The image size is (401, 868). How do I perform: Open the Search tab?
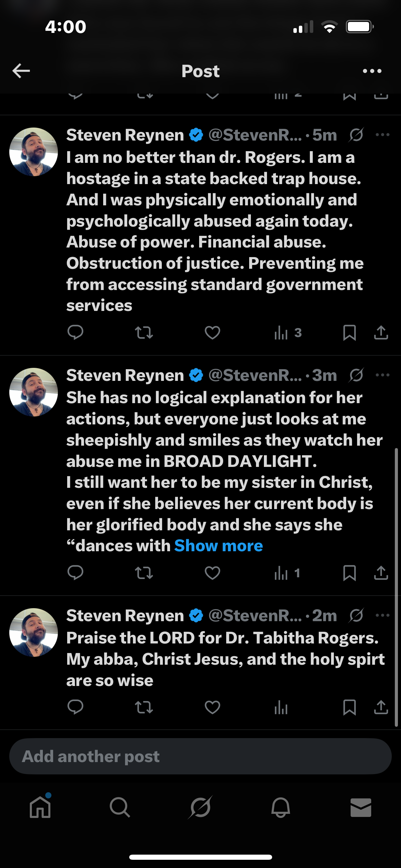click(x=120, y=807)
